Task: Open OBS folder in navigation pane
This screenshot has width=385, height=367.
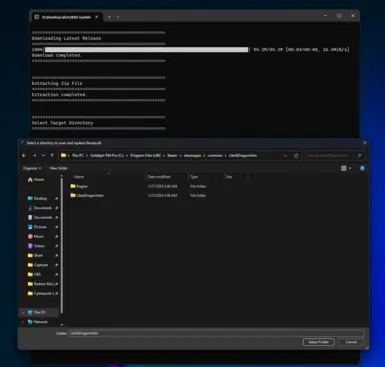Action: [35, 274]
